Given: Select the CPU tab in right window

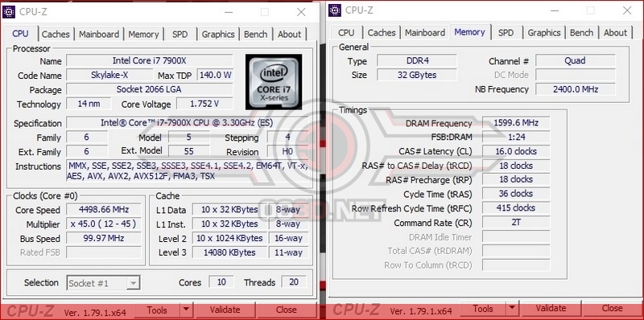Looking at the screenshot, I should click(x=346, y=32).
